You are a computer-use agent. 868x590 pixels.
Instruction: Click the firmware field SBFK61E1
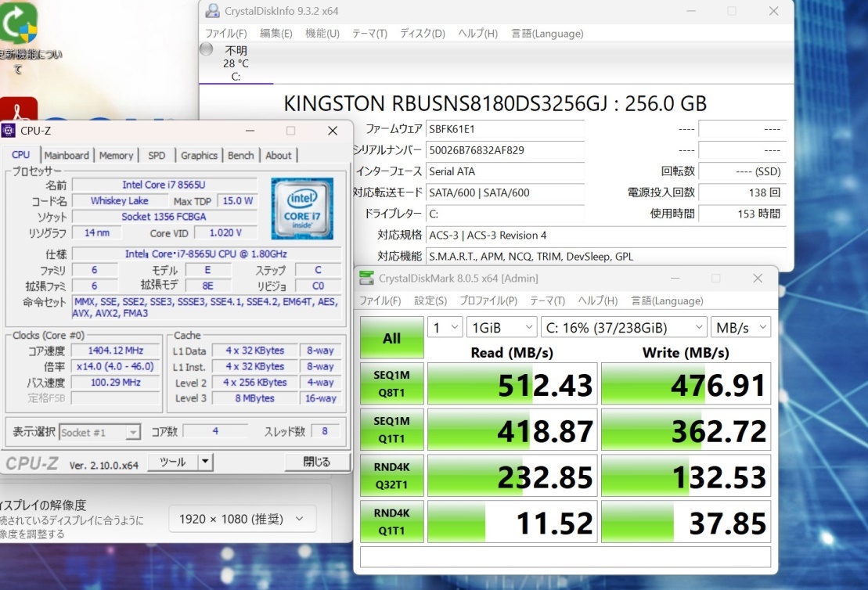(506, 129)
